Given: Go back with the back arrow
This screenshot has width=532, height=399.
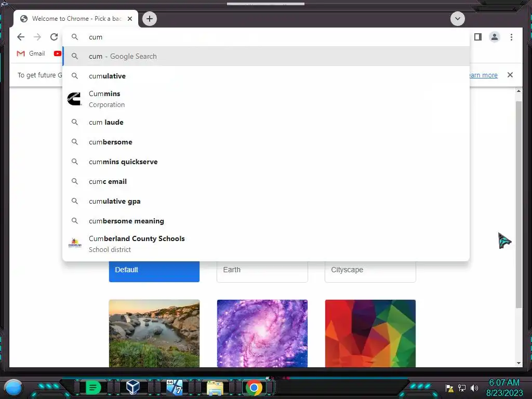Looking at the screenshot, I should pyautogui.click(x=21, y=37).
